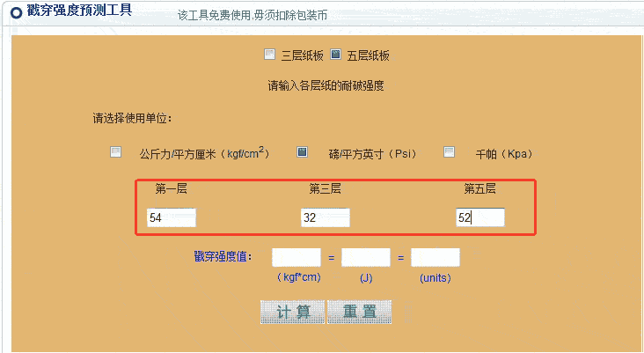Click the 第一层 column label
644x353 pixels.
pos(172,188)
